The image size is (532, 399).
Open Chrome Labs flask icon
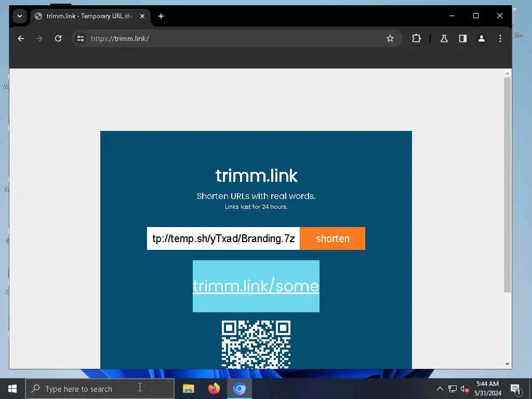point(444,38)
